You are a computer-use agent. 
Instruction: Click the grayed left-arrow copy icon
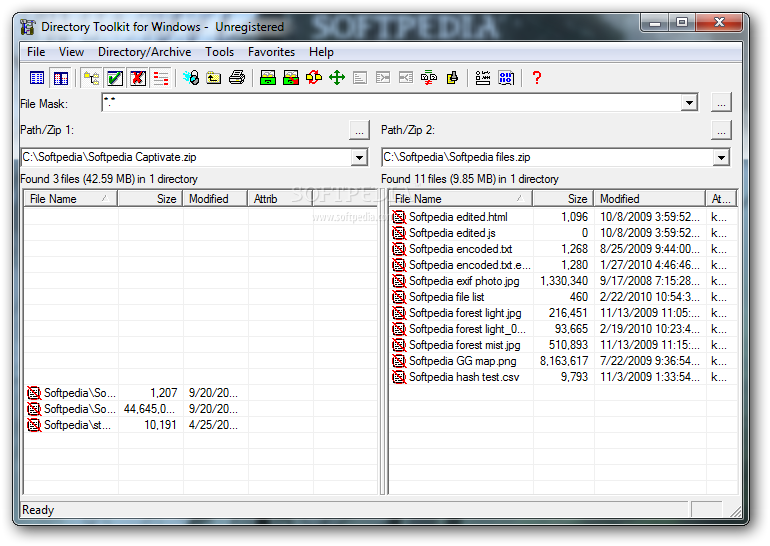click(x=406, y=78)
